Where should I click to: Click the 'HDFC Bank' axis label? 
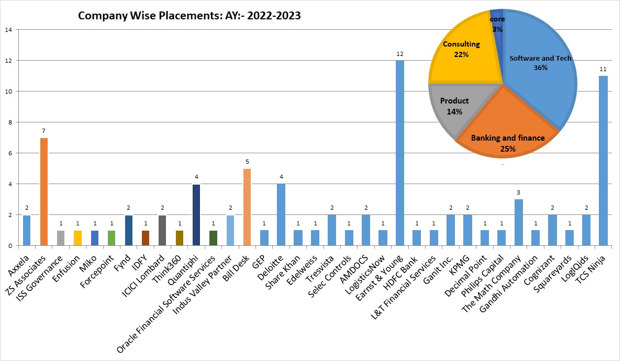[x=401, y=272]
